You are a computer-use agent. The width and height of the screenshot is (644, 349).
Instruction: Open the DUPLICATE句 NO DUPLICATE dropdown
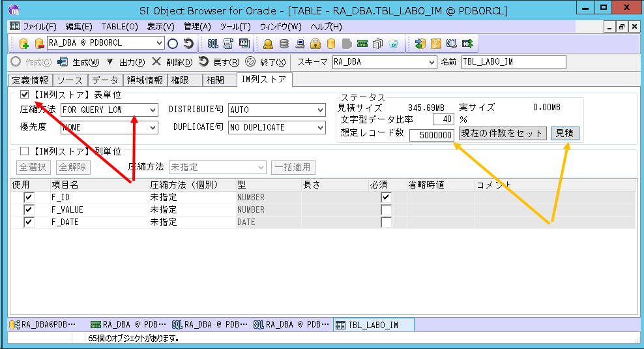click(x=320, y=127)
